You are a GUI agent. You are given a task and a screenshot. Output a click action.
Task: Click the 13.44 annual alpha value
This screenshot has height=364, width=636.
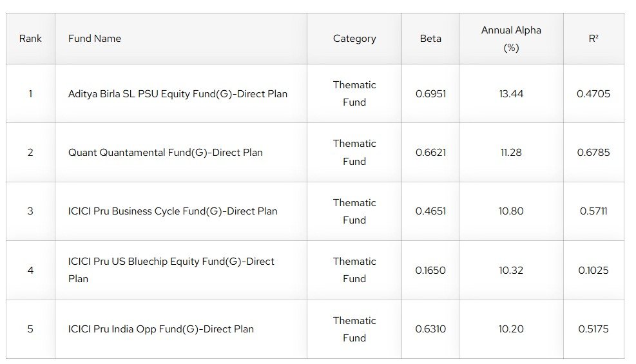[511, 94]
